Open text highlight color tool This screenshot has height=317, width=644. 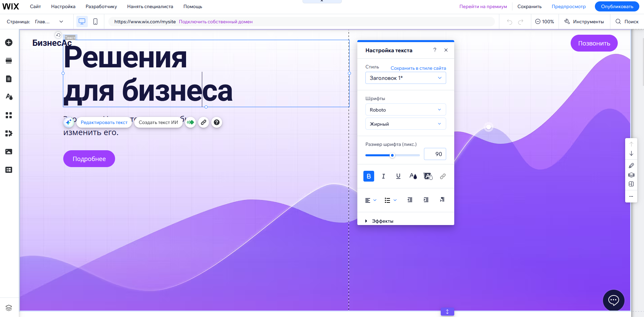[428, 176]
